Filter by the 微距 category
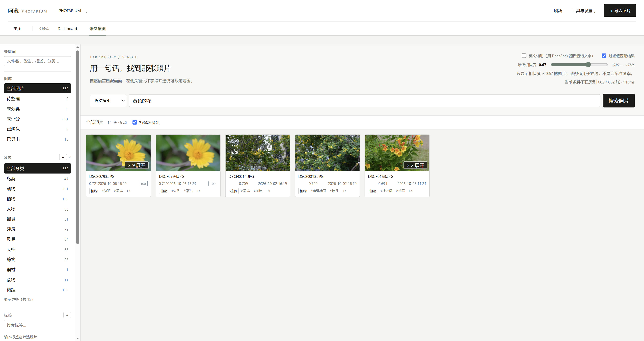 [38, 290]
